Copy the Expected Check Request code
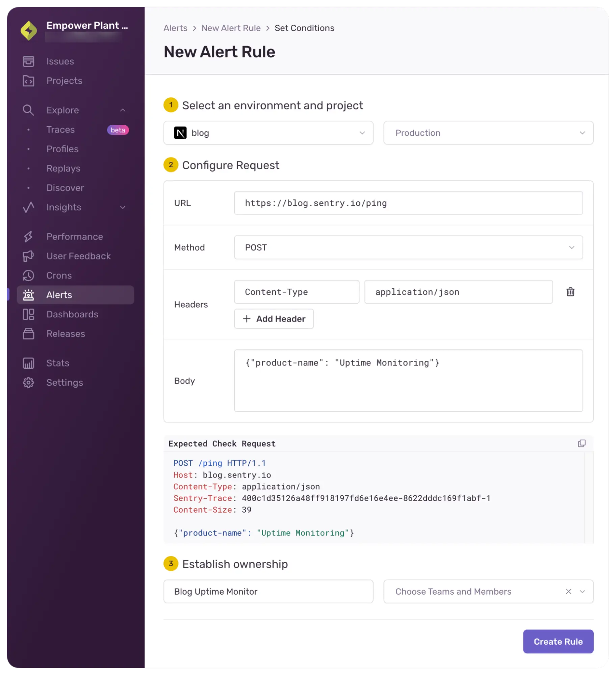This screenshot has width=616, height=675. pyautogui.click(x=581, y=443)
